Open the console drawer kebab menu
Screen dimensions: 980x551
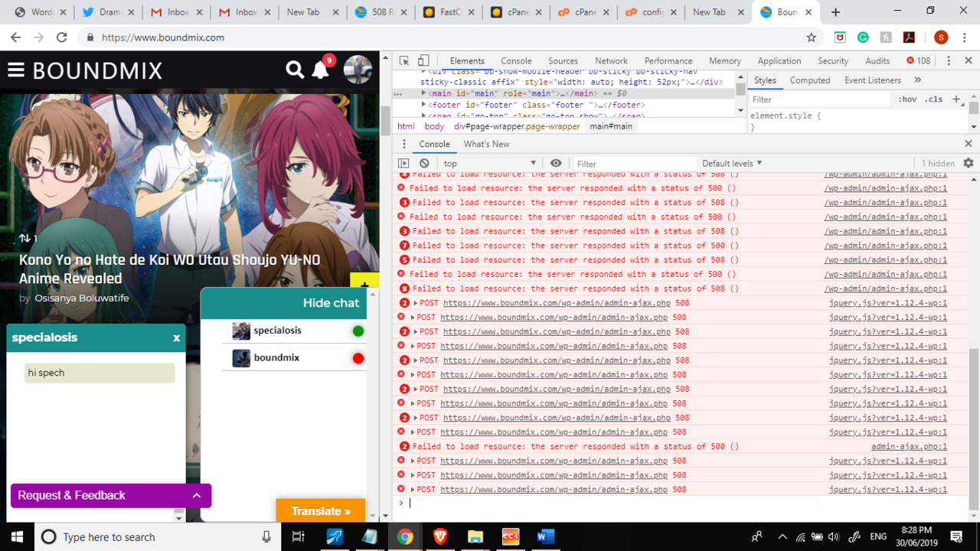[404, 144]
